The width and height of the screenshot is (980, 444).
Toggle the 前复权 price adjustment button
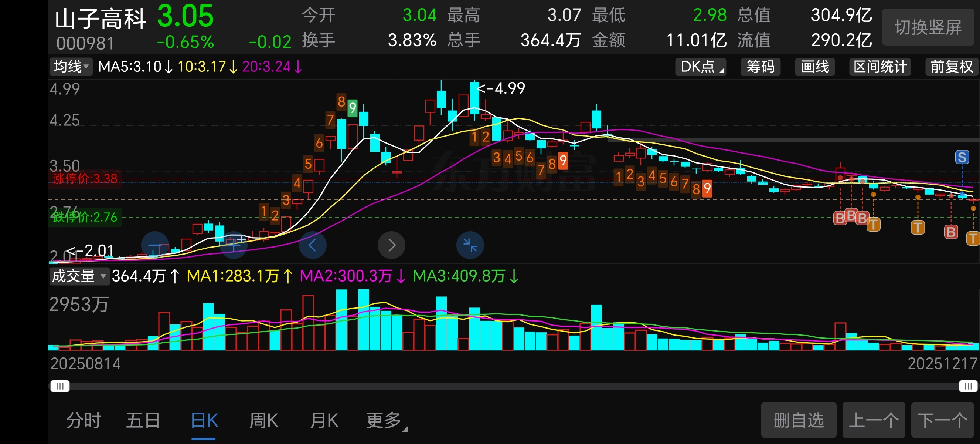pyautogui.click(x=952, y=67)
